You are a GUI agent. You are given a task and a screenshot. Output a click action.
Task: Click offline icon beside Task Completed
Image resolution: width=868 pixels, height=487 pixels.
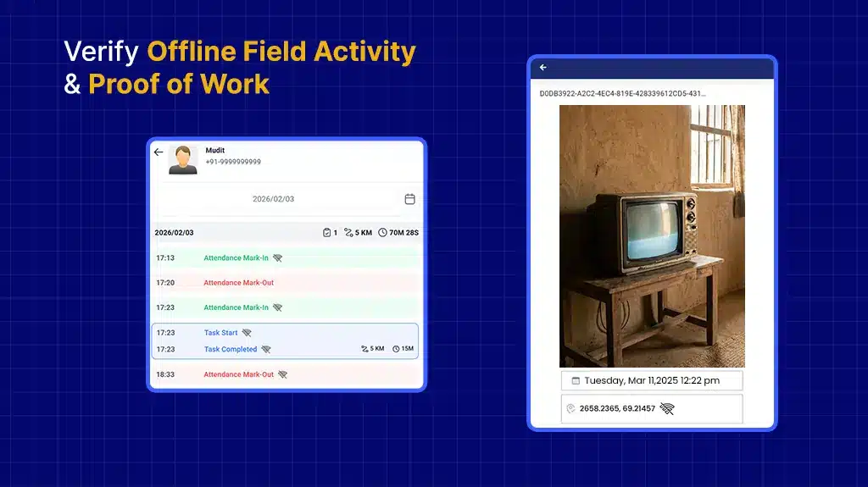click(x=266, y=349)
